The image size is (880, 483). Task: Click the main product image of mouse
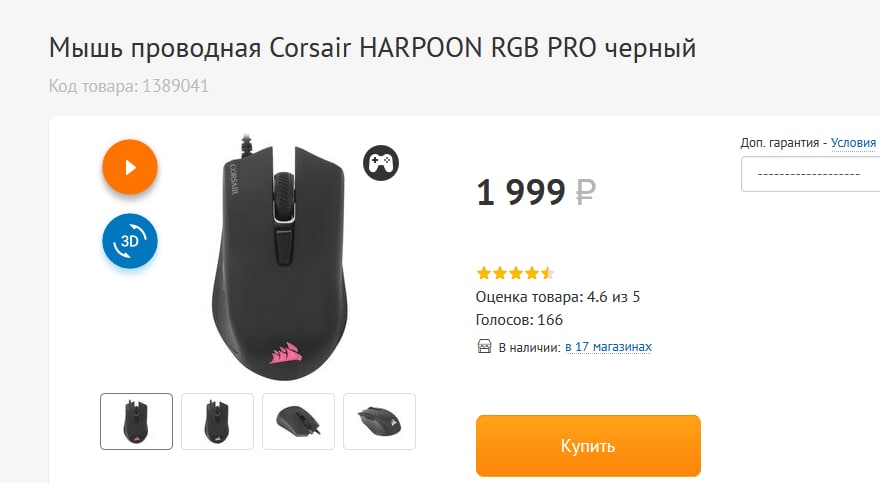(280, 257)
